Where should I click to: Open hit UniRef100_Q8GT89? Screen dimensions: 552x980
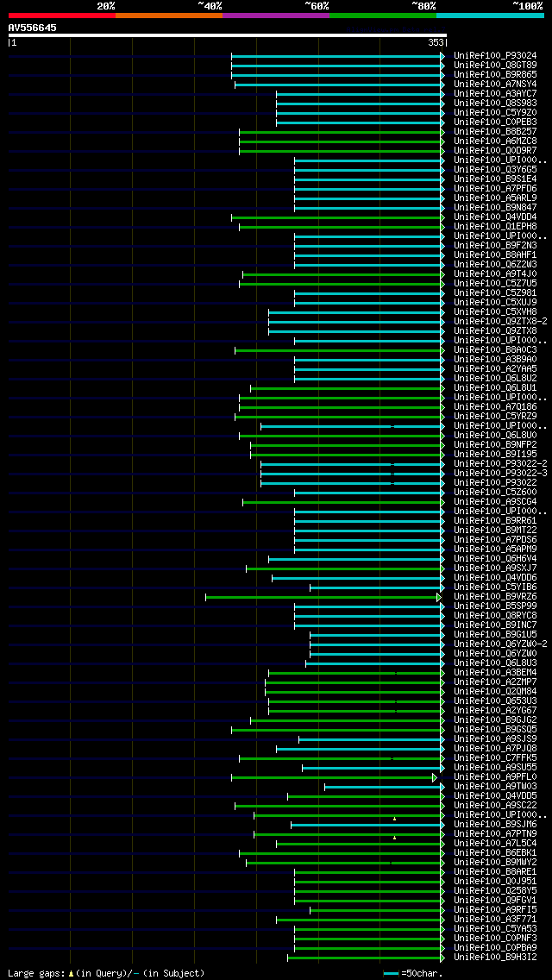click(x=495, y=65)
